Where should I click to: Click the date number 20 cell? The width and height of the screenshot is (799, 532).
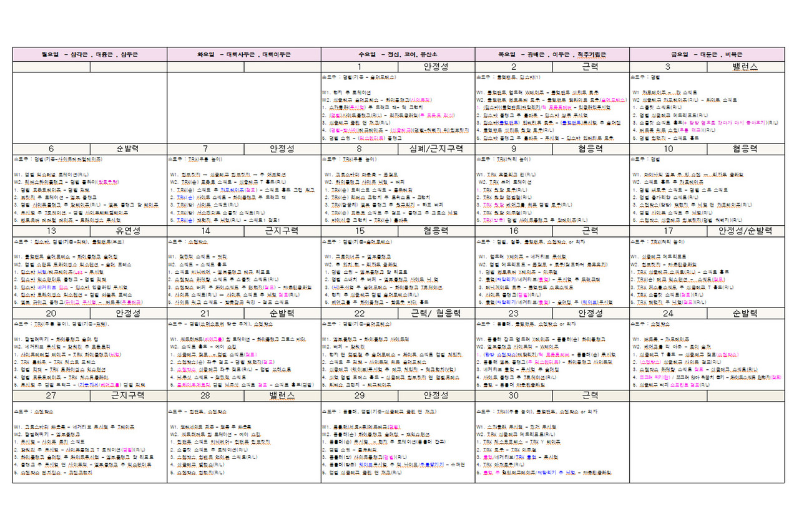51,313
